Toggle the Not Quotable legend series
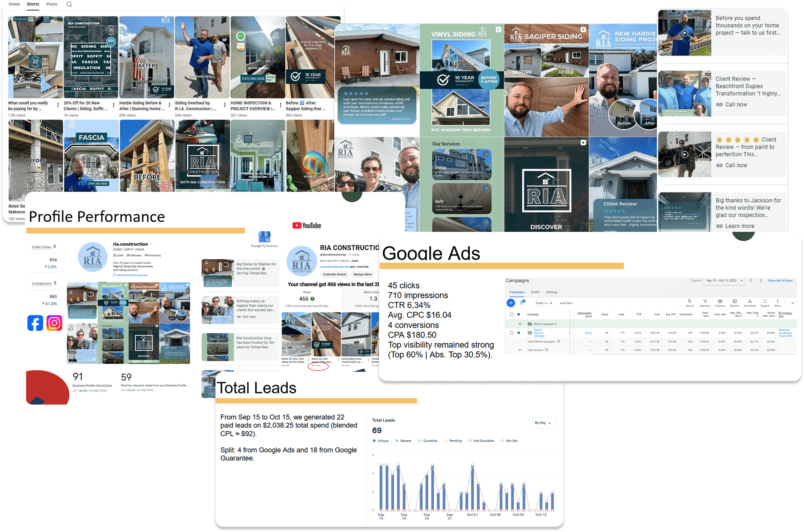Viewport: 804px width, 532px height. [x=481, y=441]
